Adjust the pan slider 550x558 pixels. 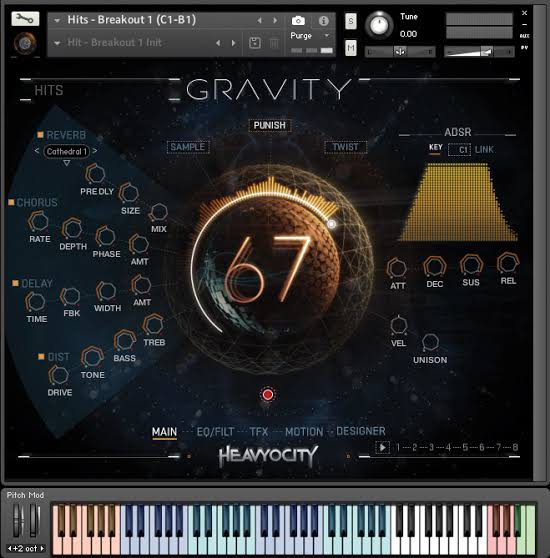(400, 52)
